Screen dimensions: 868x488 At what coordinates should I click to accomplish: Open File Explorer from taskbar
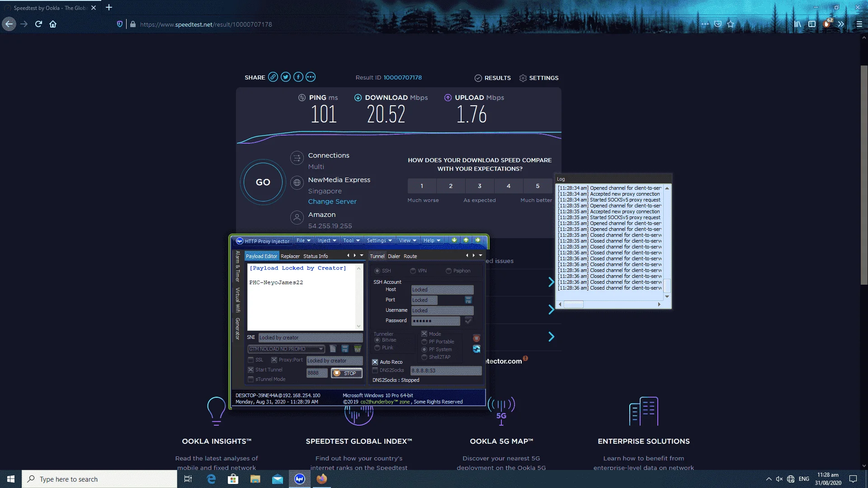[x=255, y=479]
